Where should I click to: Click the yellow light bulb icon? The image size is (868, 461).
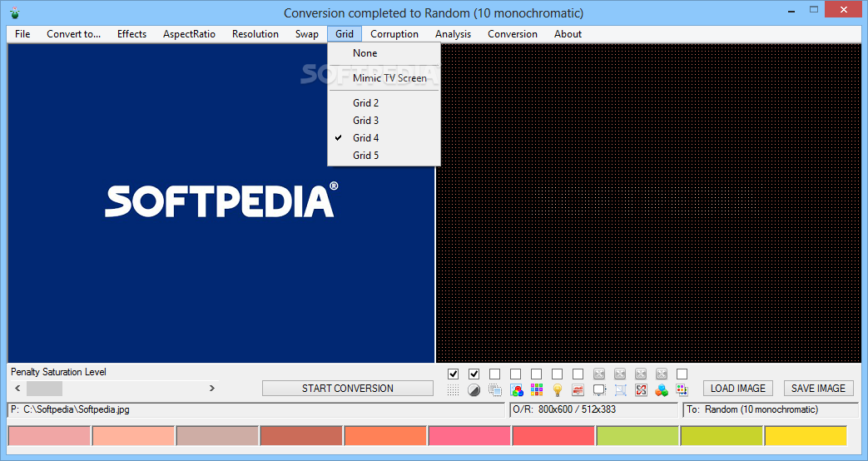click(x=558, y=390)
